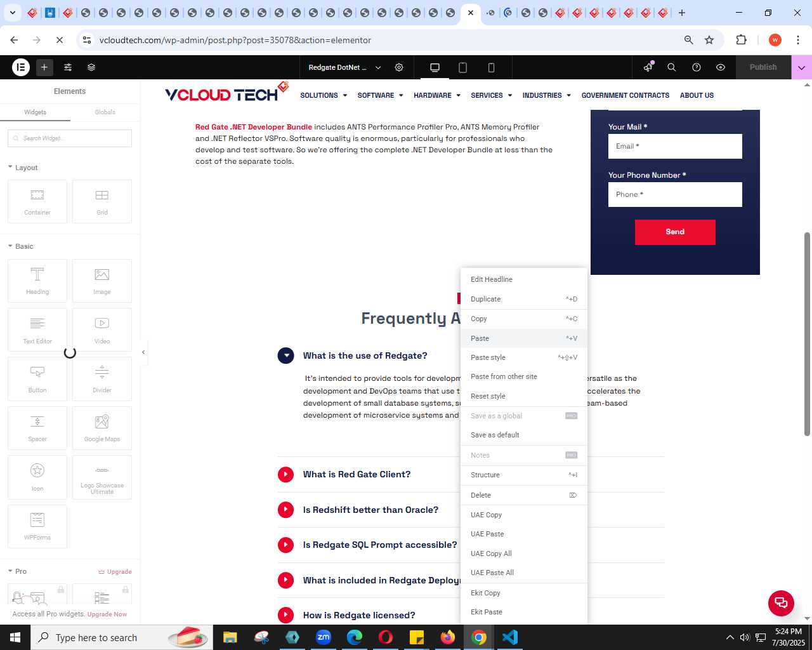Select the Google Maps widget

(102, 428)
